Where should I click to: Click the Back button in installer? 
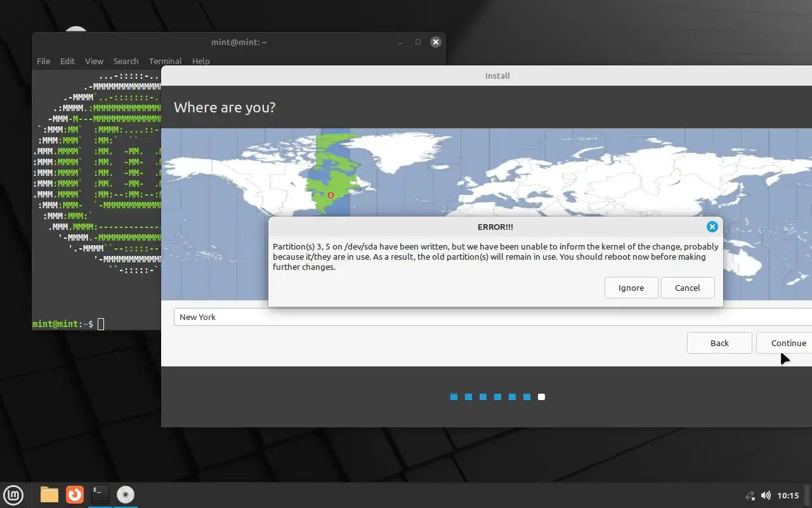pyautogui.click(x=719, y=343)
